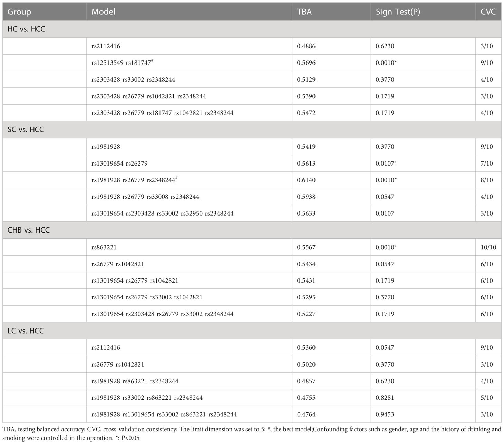Click the TBA value 0.4857
504x444 pixels.
click(x=306, y=381)
